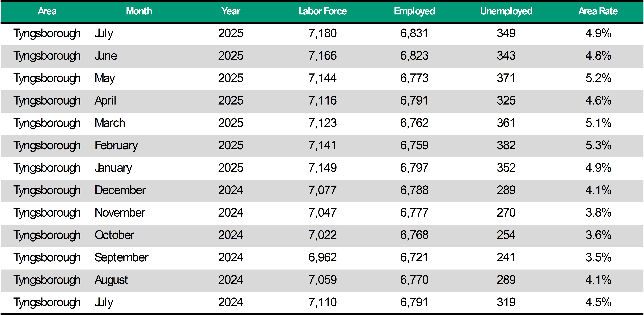Select the March month cell
The image size is (644, 315).
110,123
